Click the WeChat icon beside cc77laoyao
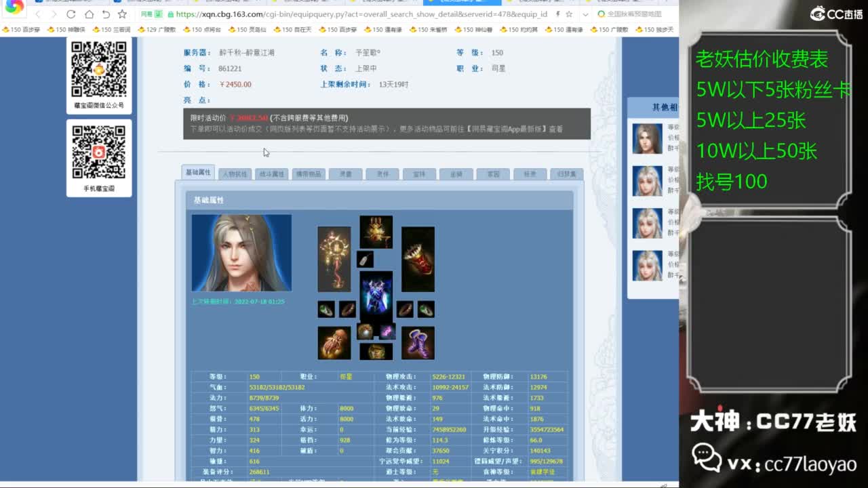Image resolution: width=868 pixels, height=488 pixels. click(706, 457)
